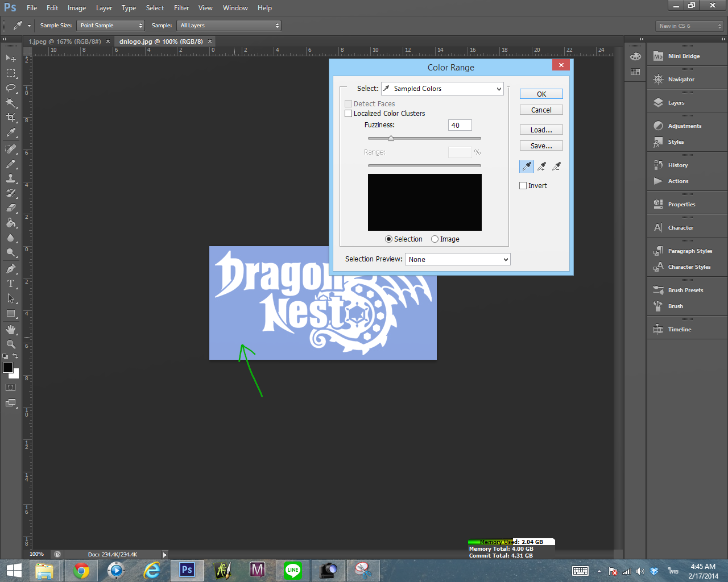Select the Paint Bucket tool

11,223
